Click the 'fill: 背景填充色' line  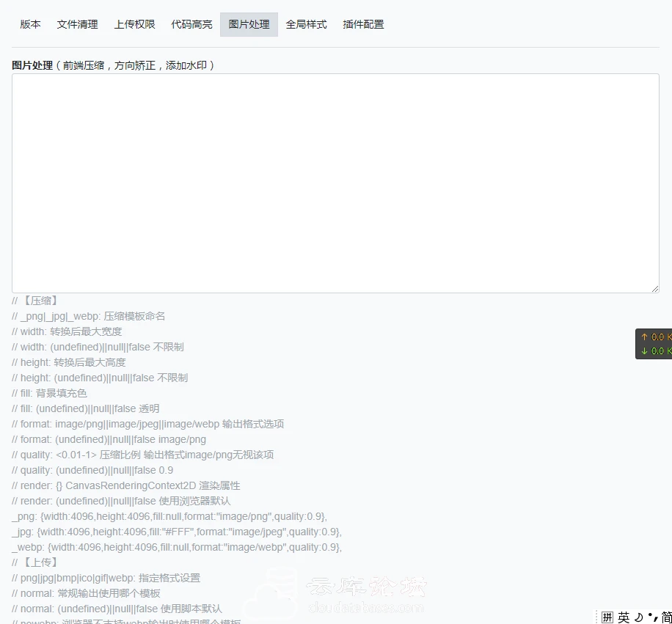(49, 393)
